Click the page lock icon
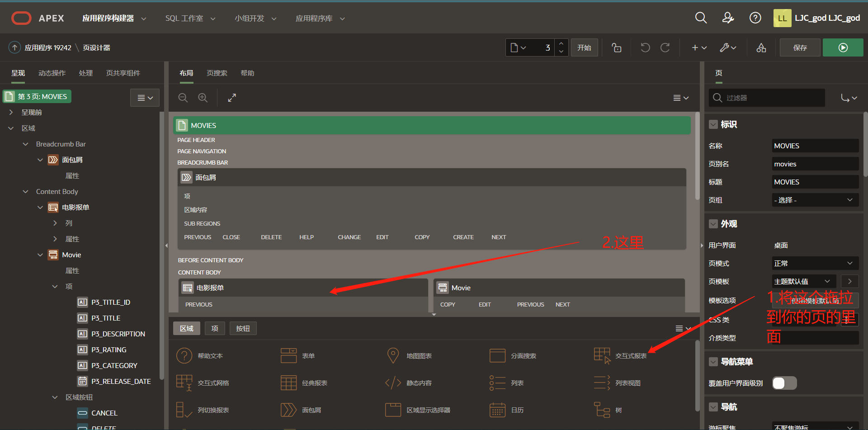The width and height of the screenshot is (868, 430). [617, 47]
